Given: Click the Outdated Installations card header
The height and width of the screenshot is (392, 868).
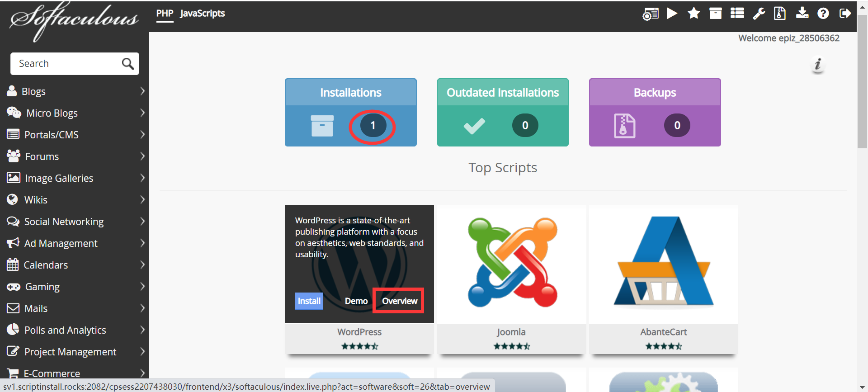Looking at the screenshot, I should (503, 92).
